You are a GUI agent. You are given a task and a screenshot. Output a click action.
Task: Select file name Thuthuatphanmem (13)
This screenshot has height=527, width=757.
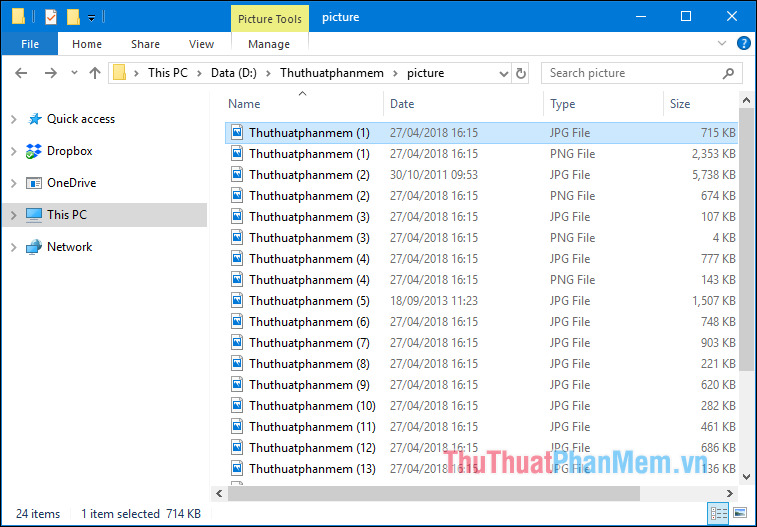[312, 469]
